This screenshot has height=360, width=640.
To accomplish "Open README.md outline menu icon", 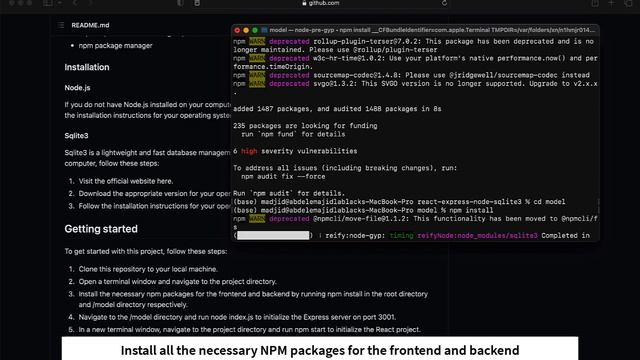I will [x=61, y=25].
